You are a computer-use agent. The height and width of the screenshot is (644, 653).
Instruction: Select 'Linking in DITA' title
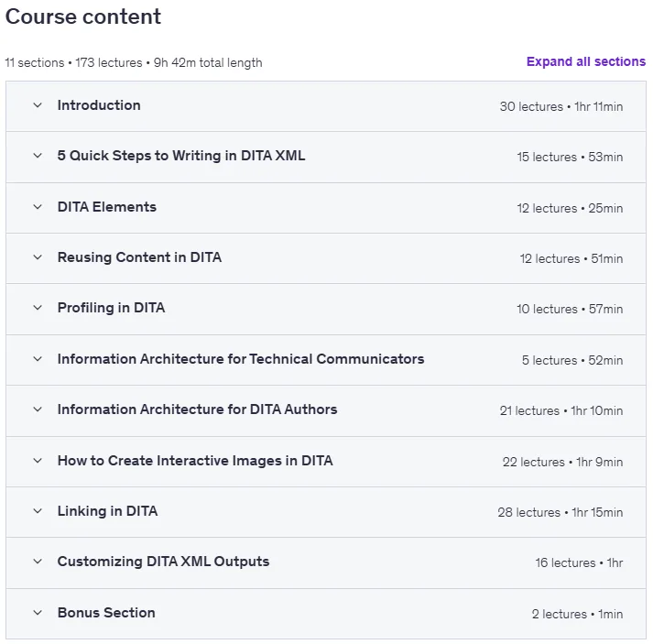coord(107,511)
